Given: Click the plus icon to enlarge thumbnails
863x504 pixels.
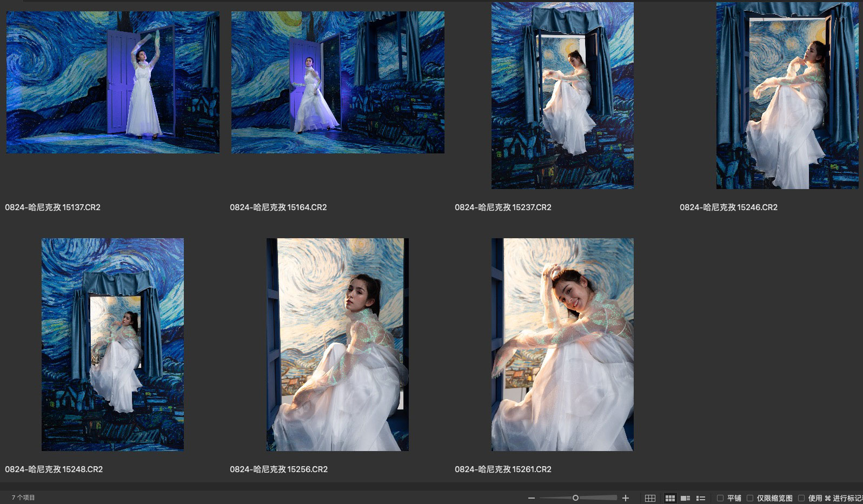Looking at the screenshot, I should pos(626,498).
